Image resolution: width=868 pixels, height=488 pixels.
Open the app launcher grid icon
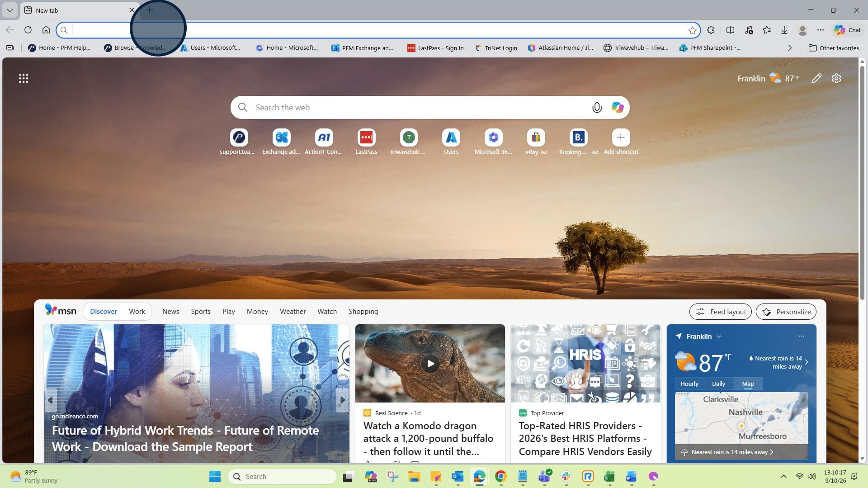(24, 79)
